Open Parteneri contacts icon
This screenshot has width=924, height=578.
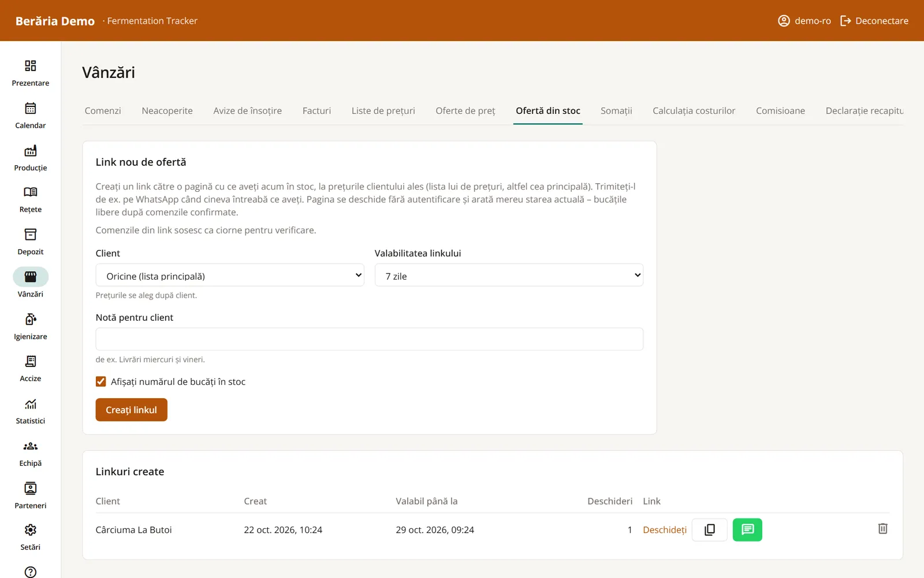tap(31, 488)
